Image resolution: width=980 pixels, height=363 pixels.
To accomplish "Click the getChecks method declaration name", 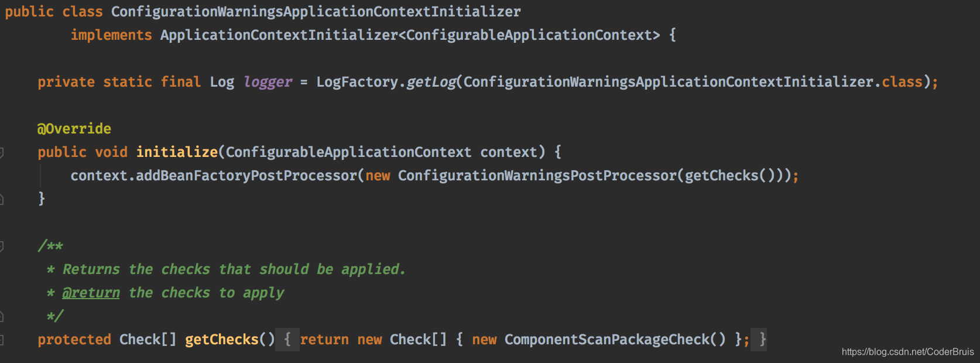I will click(222, 340).
